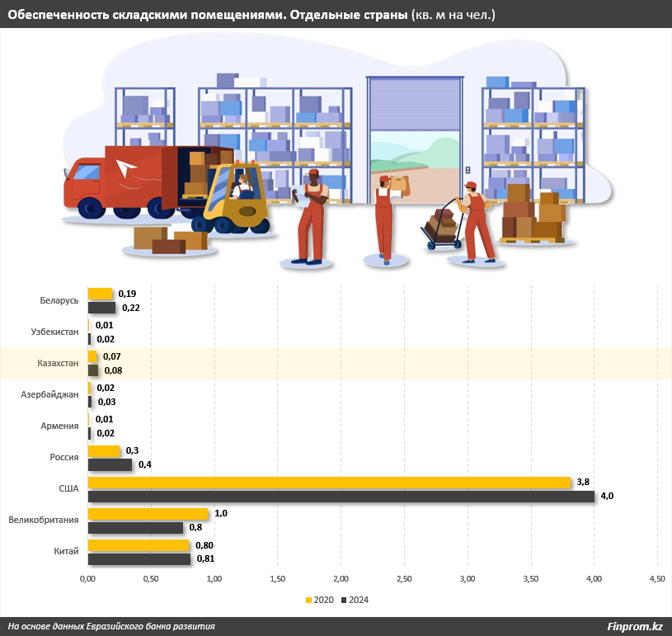Click the dark 2024 legend swatch
This screenshot has width=672, height=636.
tap(344, 600)
